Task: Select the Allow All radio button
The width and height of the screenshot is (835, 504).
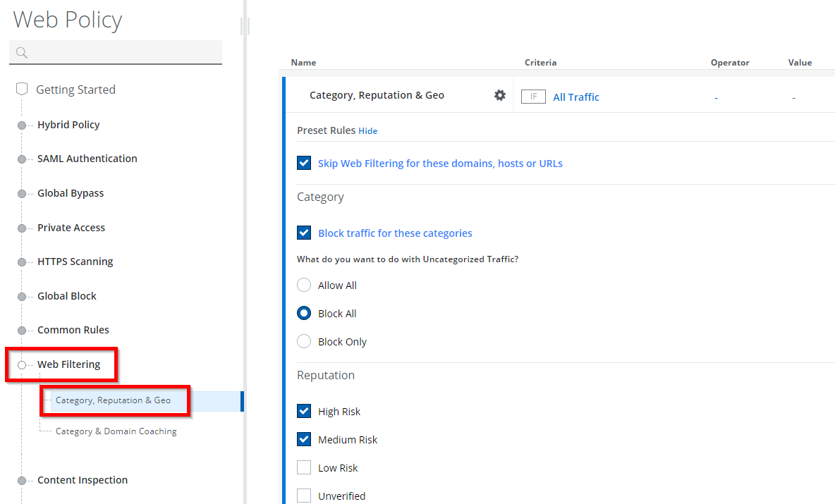Action: [x=304, y=285]
